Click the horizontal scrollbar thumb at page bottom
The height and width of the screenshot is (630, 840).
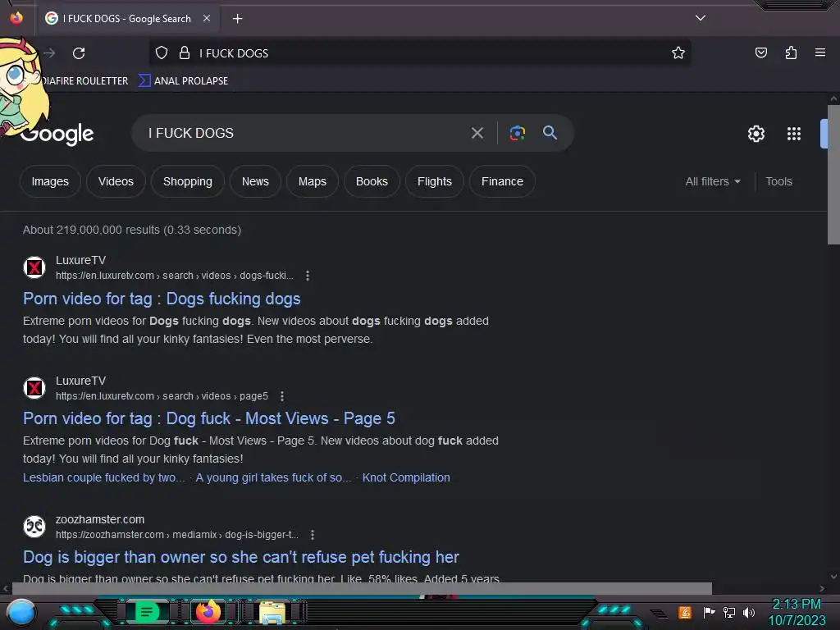click(x=362, y=588)
